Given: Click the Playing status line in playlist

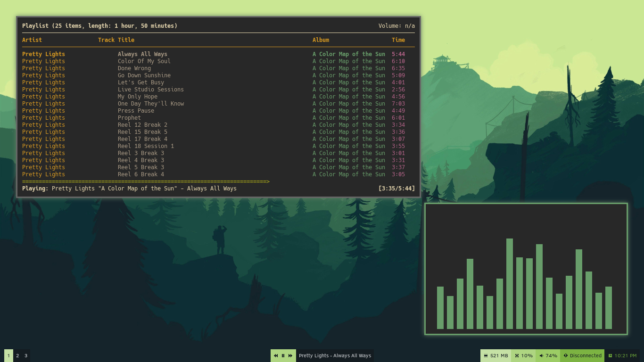Looking at the screenshot, I should [x=129, y=189].
